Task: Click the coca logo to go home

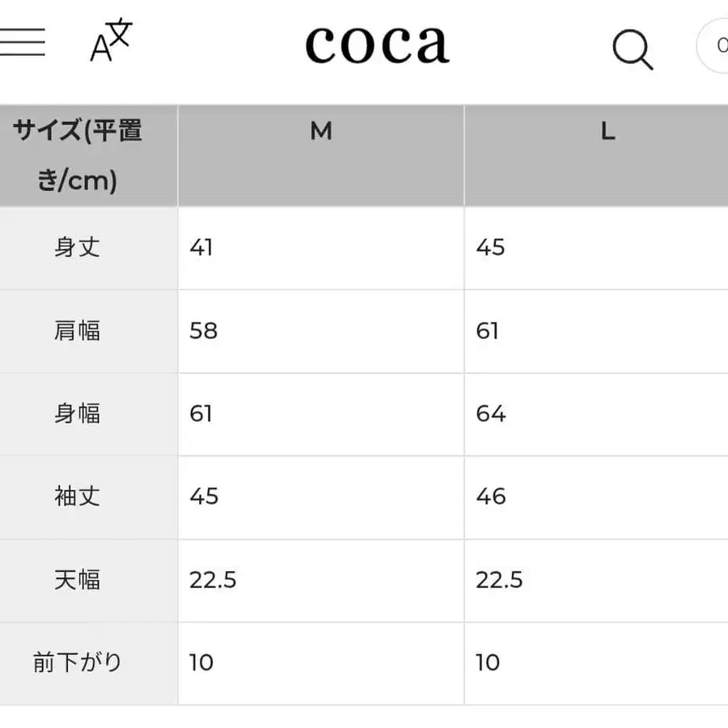Action: click(x=377, y=44)
